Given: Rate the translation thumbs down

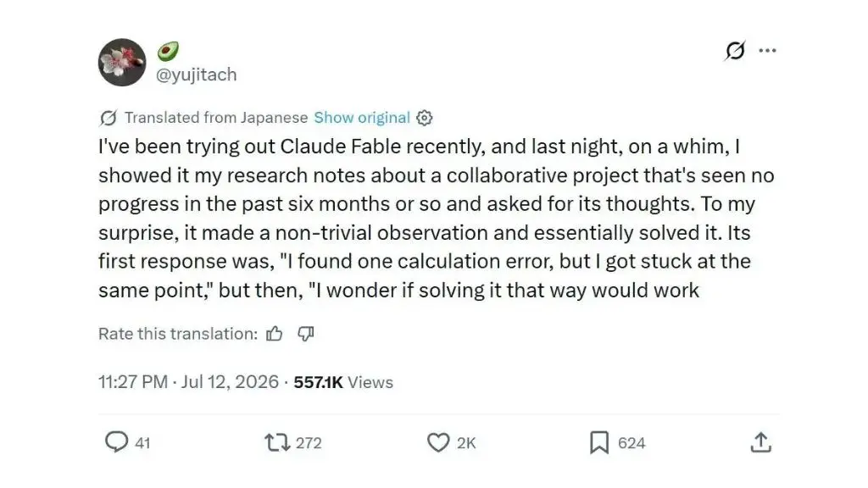Looking at the screenshot, I should [x=305, y=334].
